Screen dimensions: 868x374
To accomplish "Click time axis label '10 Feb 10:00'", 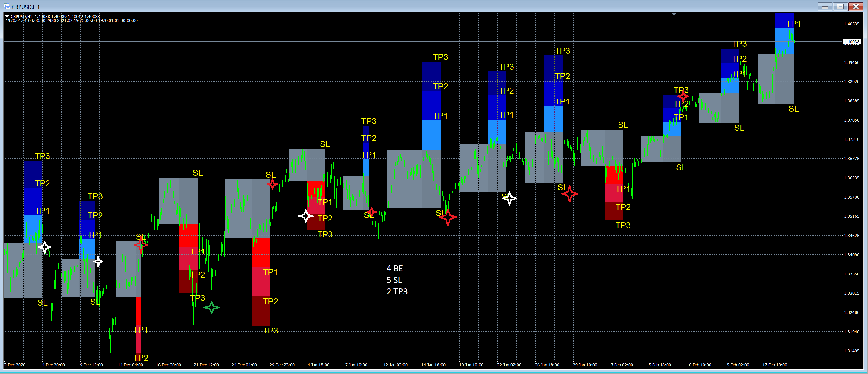I will click(699, 365).
